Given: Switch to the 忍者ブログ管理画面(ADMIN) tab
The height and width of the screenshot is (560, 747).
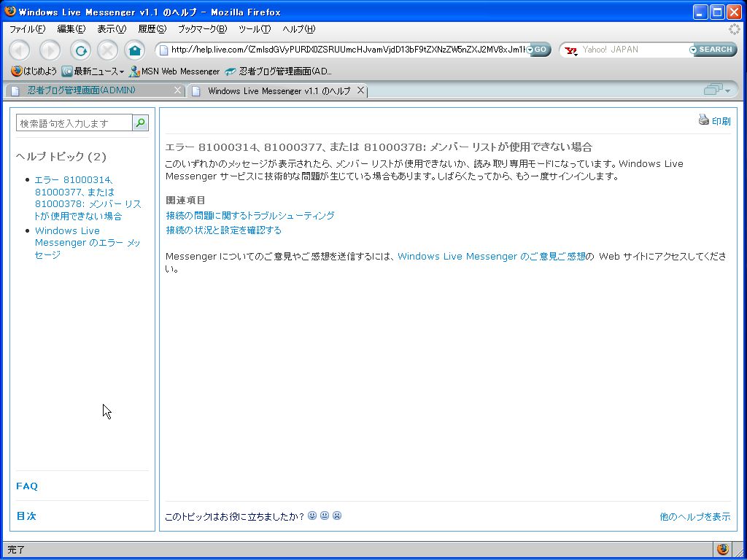Looking at the screenshot, I should point(81,90).
